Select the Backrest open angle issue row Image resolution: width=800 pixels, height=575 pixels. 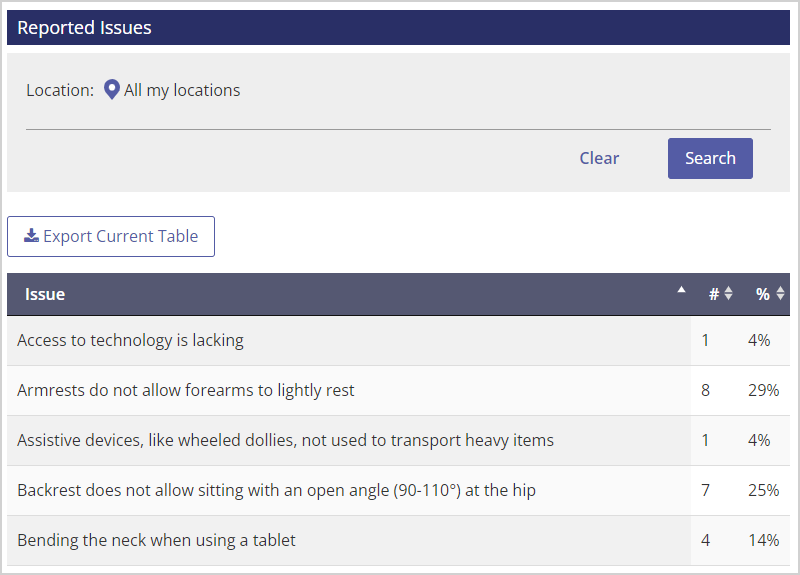coord(398,490)
